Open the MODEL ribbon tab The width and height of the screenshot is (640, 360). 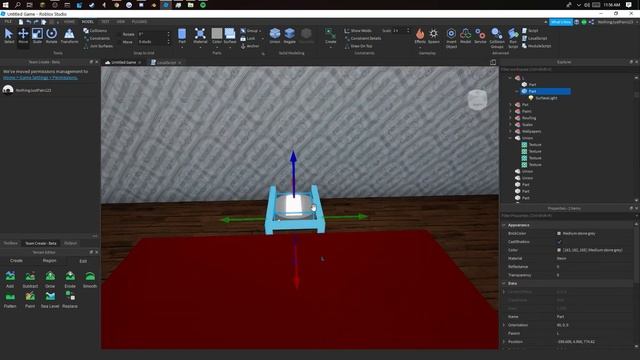pos(88,22)
